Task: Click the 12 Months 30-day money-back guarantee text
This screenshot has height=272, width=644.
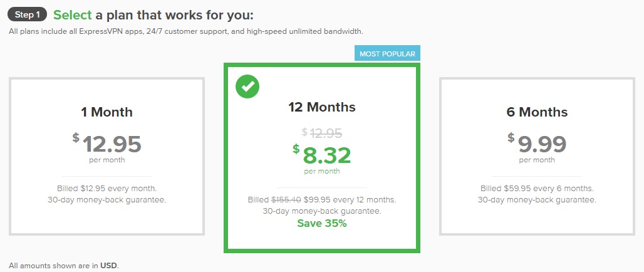Action: pos(322,212)
